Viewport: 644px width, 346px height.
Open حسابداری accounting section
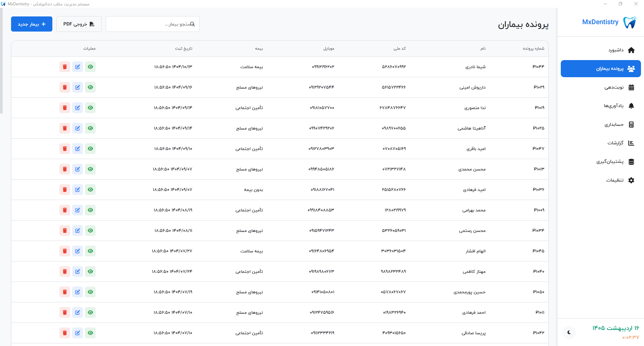tap(601, 125)
